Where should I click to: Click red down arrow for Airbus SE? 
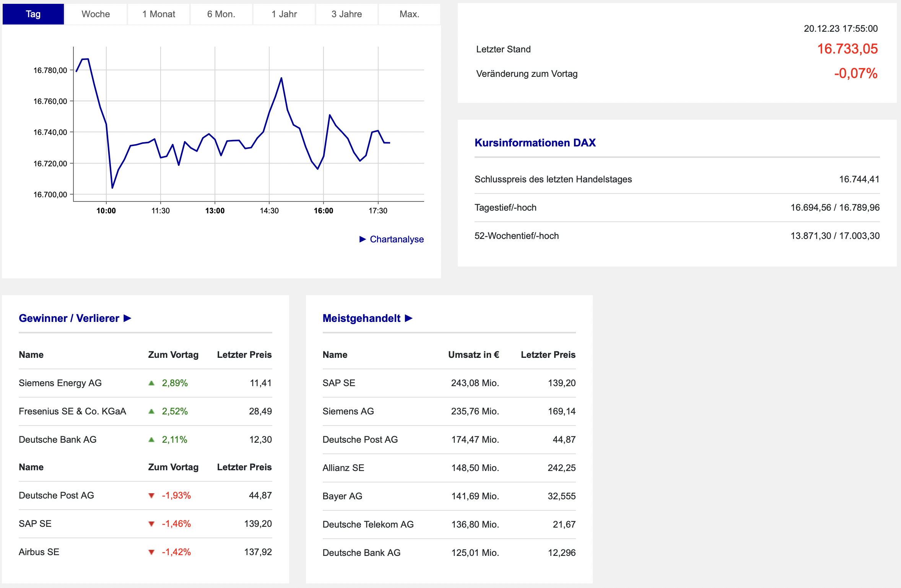pyautogui.click(x=151, y=552)
